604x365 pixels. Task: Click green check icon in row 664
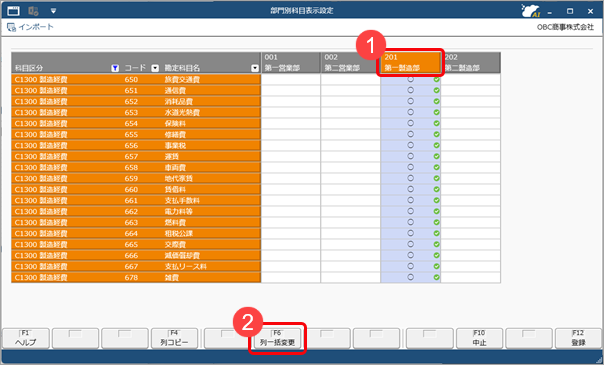pos(436,233)
